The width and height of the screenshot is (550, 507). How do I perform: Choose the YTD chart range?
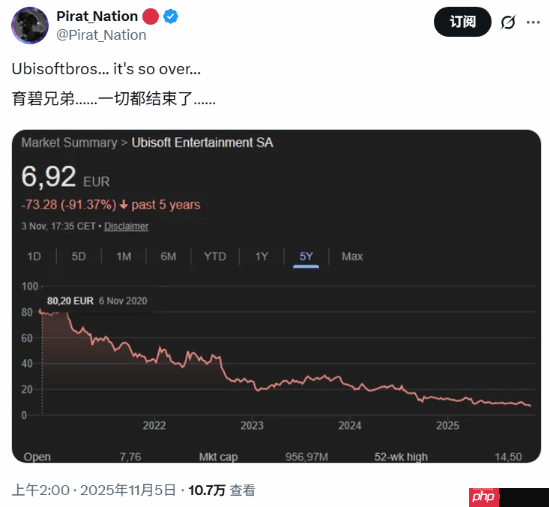[x=215, y=256]
